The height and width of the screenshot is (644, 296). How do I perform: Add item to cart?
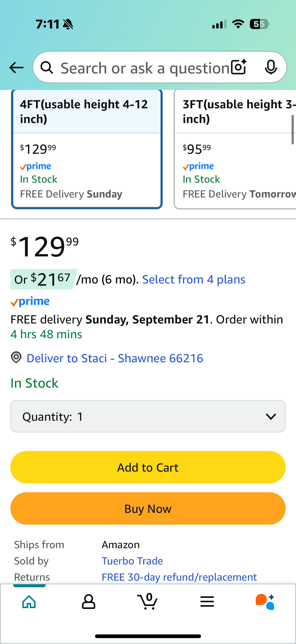click(148, 467)
